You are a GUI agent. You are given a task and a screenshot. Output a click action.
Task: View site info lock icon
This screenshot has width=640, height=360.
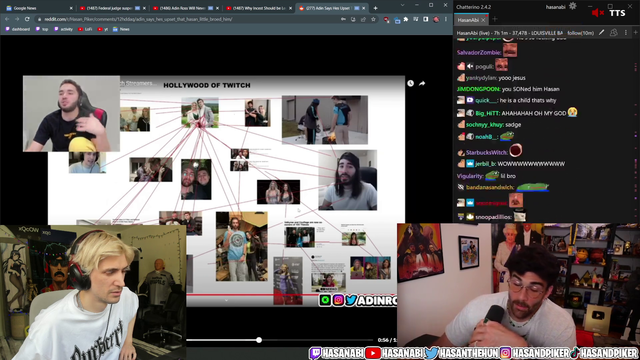tap(40, 19)
